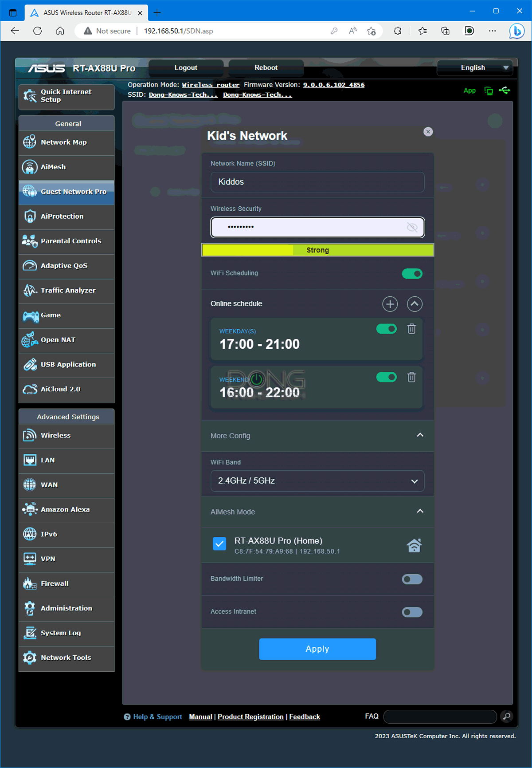The width and height of the screenshot is (532, 768).
Task: Toggle password visibility eye icon
Action: coord(412,227)
